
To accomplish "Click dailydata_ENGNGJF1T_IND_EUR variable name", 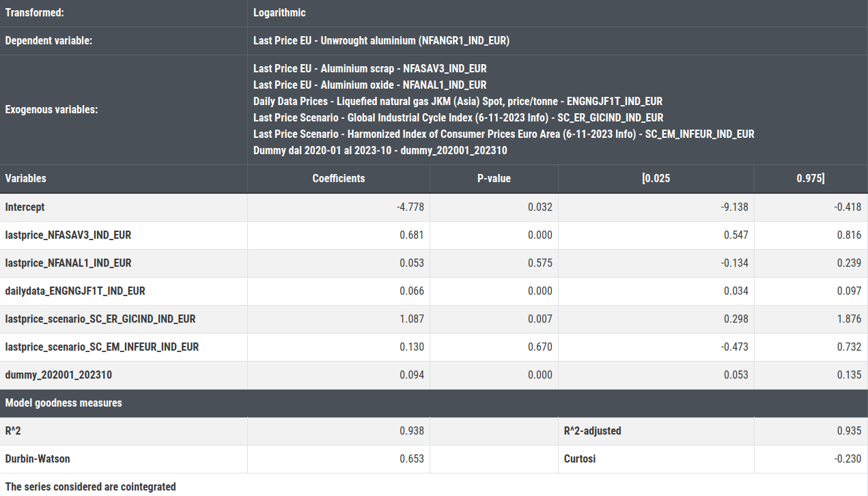I will (x=75, y=291).
